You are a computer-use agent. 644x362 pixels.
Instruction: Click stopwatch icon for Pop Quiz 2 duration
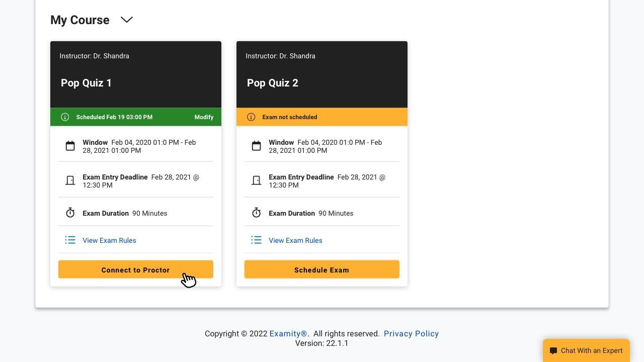(257, 213)
